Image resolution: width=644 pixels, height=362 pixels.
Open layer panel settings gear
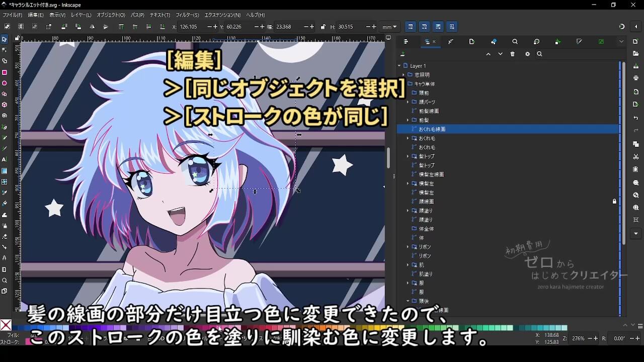coord(527,54)
